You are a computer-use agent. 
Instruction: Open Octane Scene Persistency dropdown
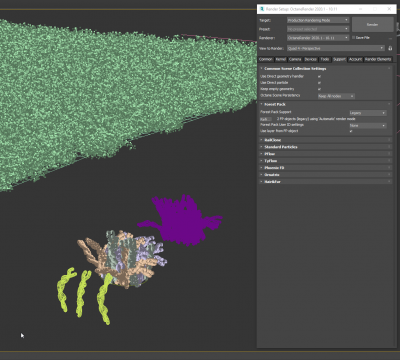click(336, 96)
